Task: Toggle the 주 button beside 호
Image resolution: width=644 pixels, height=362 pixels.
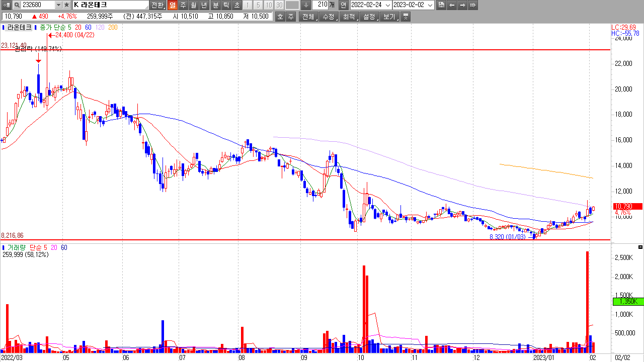Action: tap(291, 17)
